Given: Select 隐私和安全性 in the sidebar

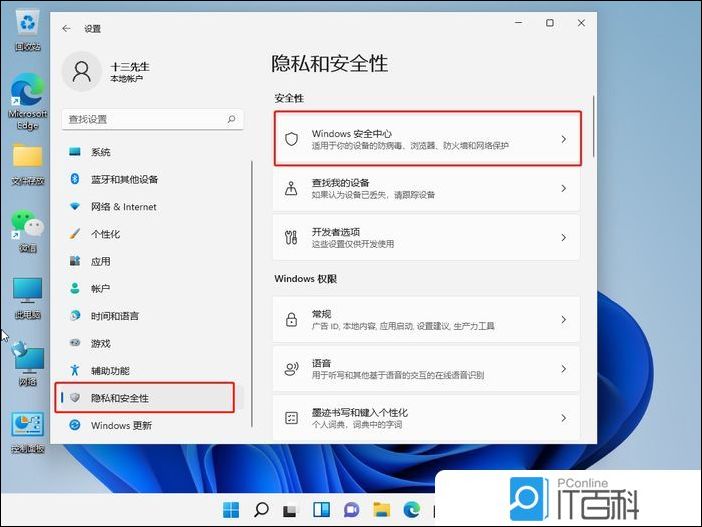Looking at the screenshot, I should 150,398.
